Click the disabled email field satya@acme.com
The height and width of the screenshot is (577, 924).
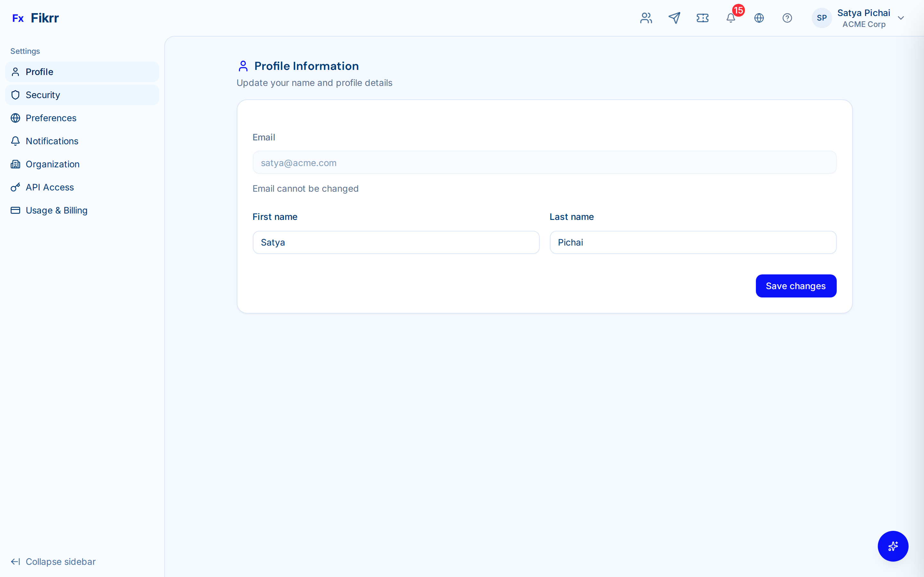click(544, 162)
